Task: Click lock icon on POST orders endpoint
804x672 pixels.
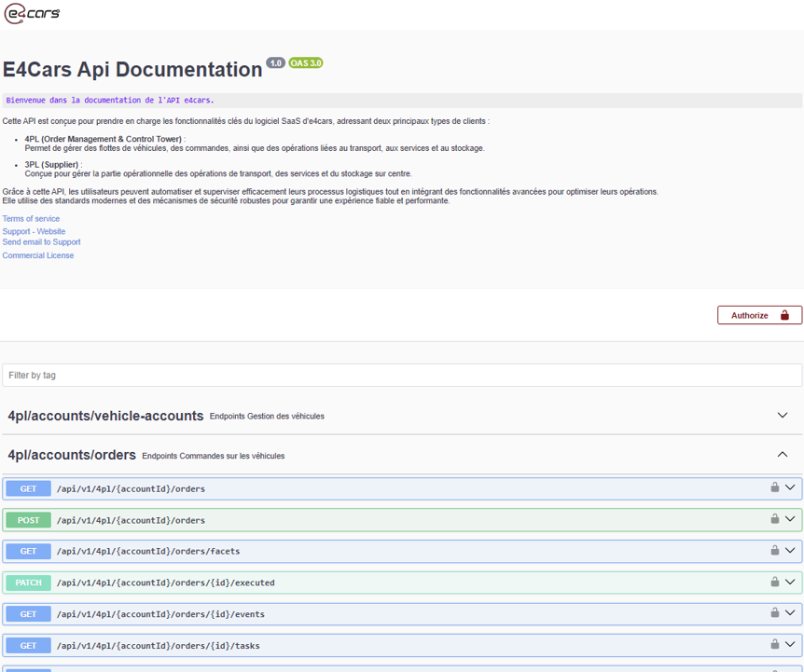Action: point(774,519)
